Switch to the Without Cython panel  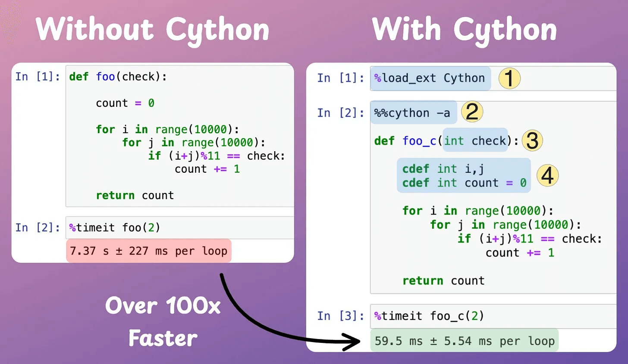point(153,29)
